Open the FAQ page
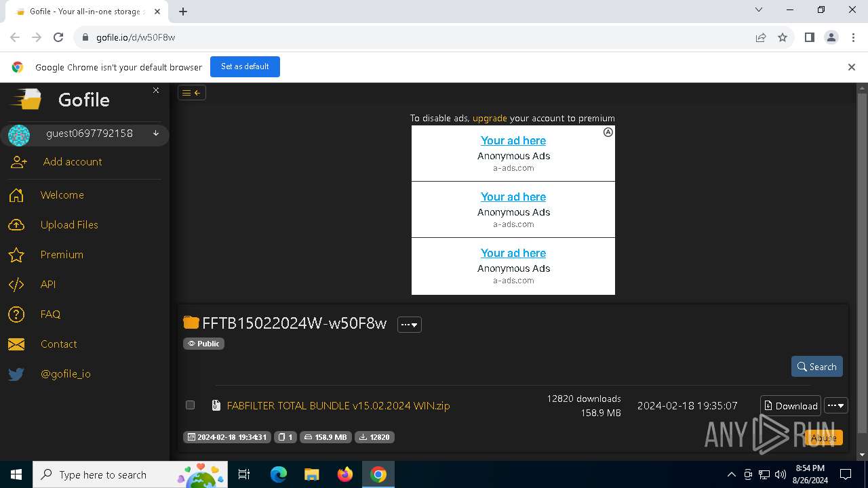 click(x=50, y=314)
